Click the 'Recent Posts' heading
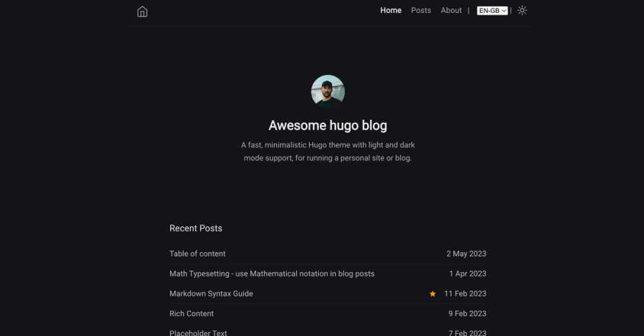Image resolution: width=644 pixels, height=336 pixels. [x=196, y=228]
